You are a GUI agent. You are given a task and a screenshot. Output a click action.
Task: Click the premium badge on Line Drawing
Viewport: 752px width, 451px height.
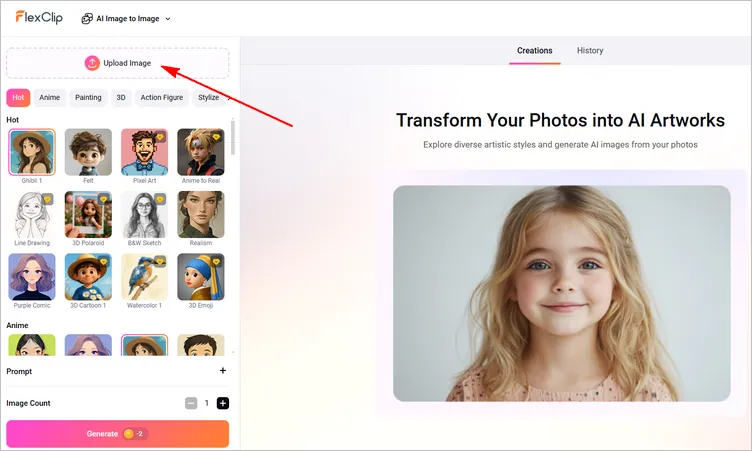(x=47, y=200)
